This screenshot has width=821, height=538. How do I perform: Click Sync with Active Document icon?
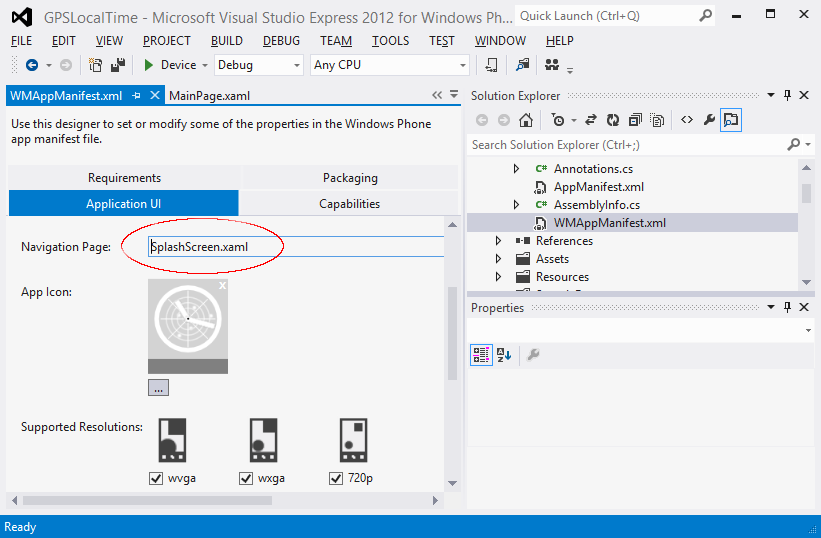click(x=591, y=120)
